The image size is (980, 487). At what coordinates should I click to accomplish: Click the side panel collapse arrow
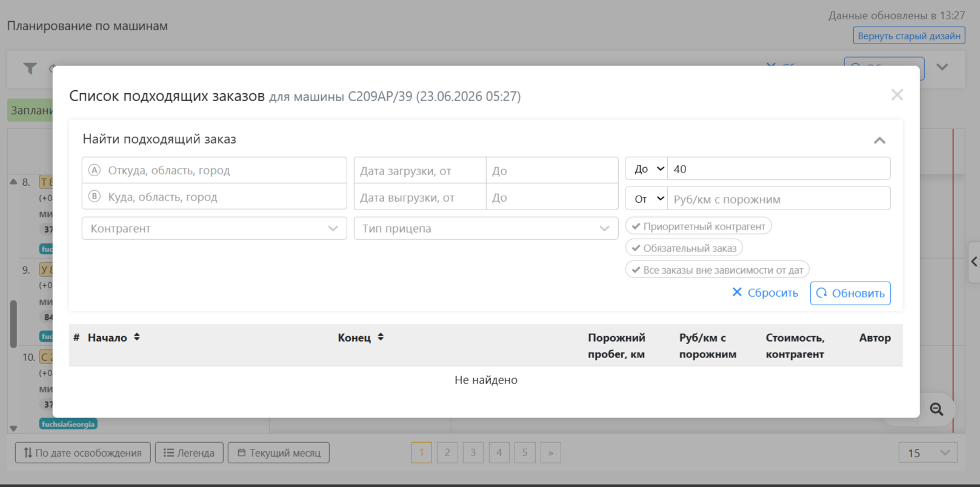[x=974, y=262]
